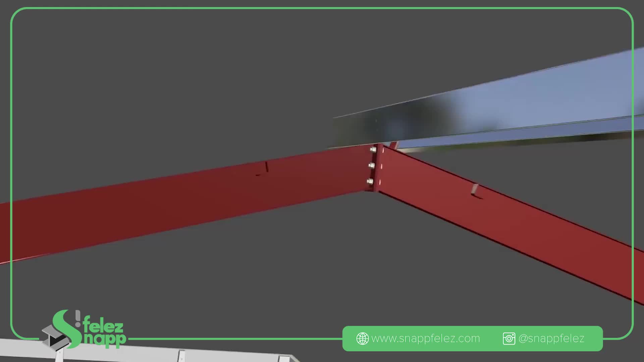Click the small gray clip on right red beam
The width and height of the screenshot is (644, 362).
pos(475,189)
